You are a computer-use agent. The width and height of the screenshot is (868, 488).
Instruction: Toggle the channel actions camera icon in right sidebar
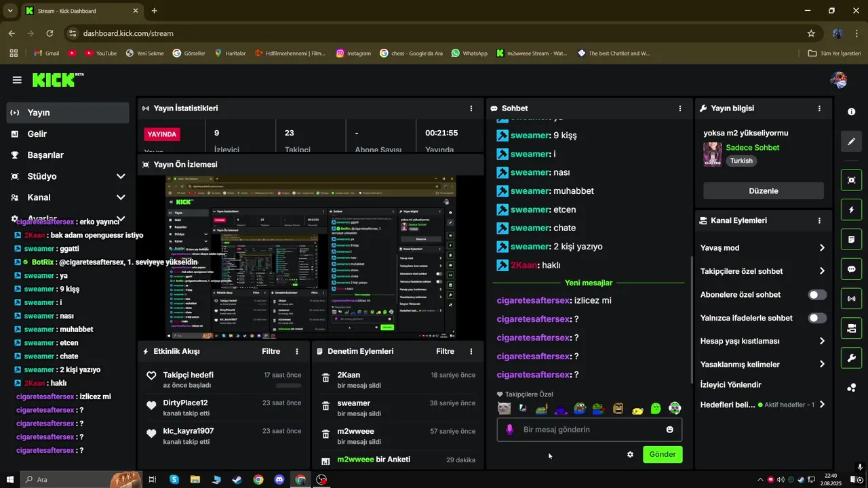tap(851, 328)
